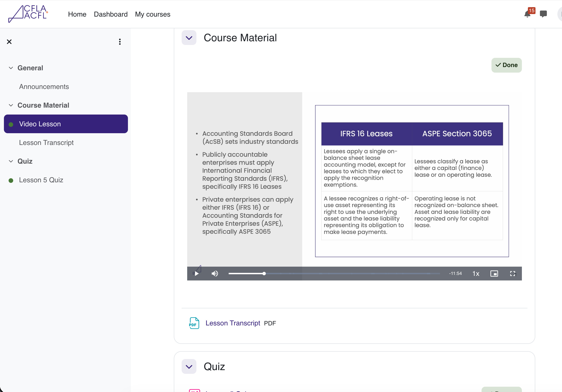
Task: Open the notifications bell icon
Action: tap(527, 14)
